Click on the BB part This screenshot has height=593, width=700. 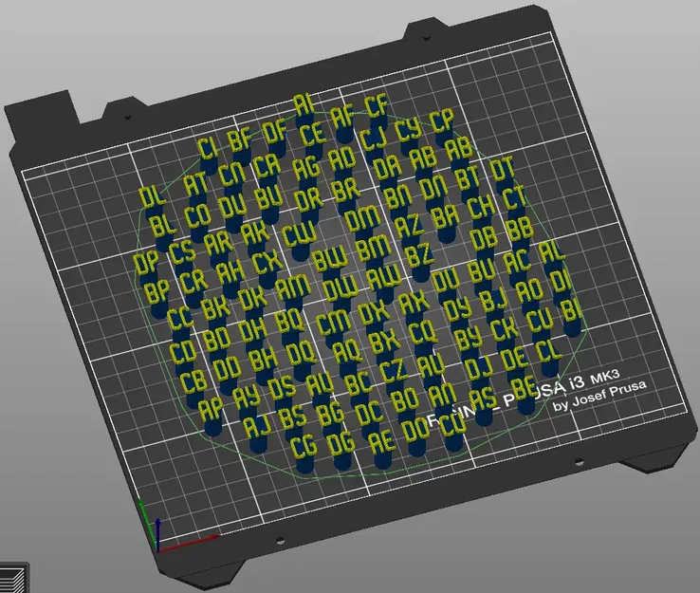(x=520, y=229)
